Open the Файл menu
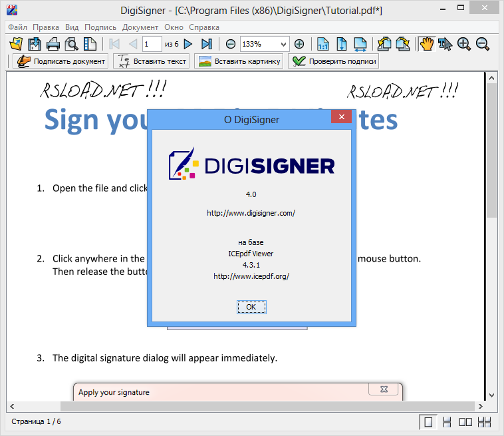Viewport: 504px width, 436px height. 17,27
